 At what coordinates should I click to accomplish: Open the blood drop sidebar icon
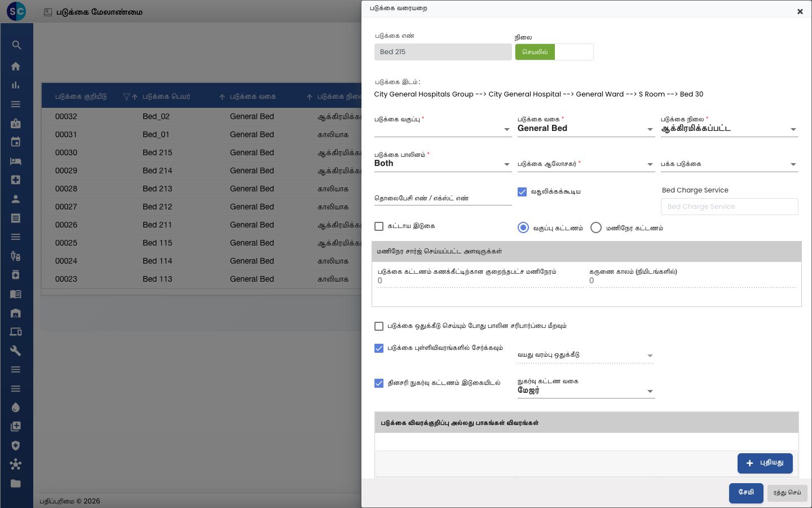(16, 408)
